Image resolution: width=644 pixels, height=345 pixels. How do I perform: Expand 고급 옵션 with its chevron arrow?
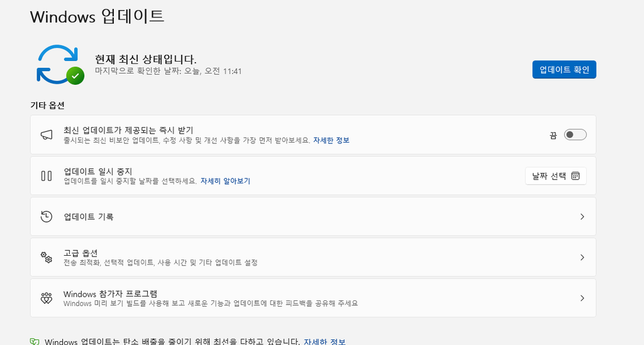582,257
